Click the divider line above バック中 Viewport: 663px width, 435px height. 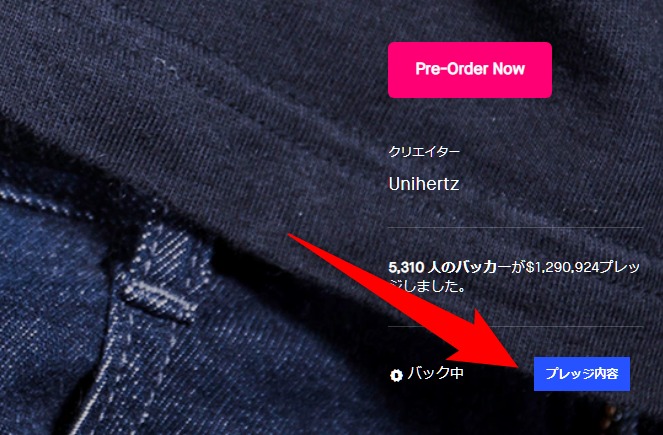[515, 327]
